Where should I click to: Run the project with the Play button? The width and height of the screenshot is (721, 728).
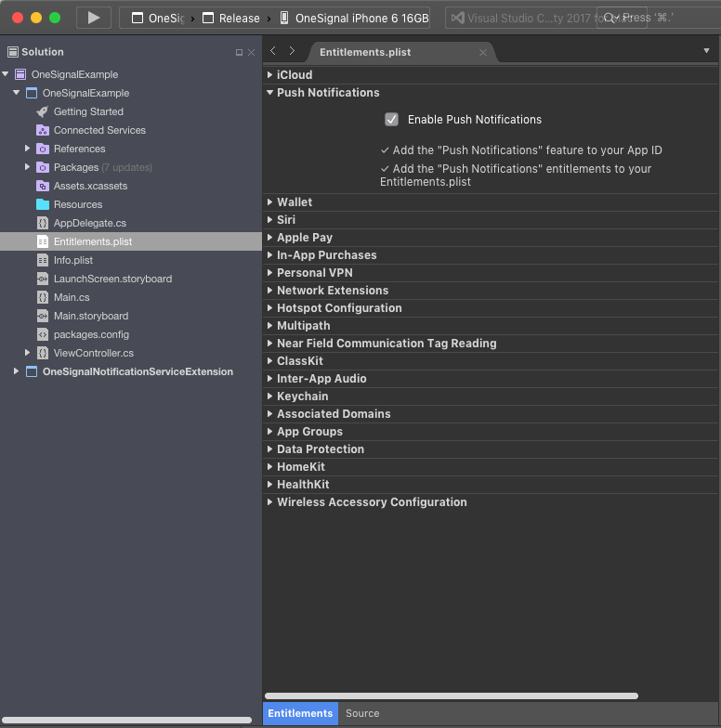pos(93,18)
